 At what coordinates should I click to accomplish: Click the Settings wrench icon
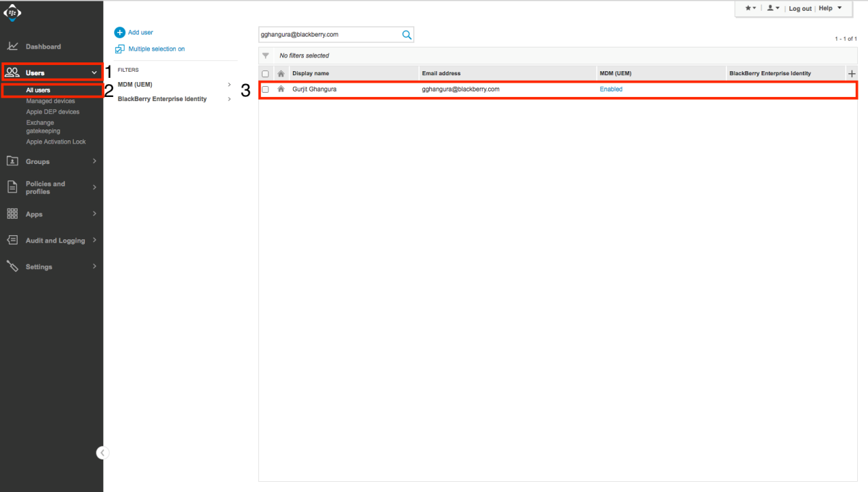click(x=12, y=266)
